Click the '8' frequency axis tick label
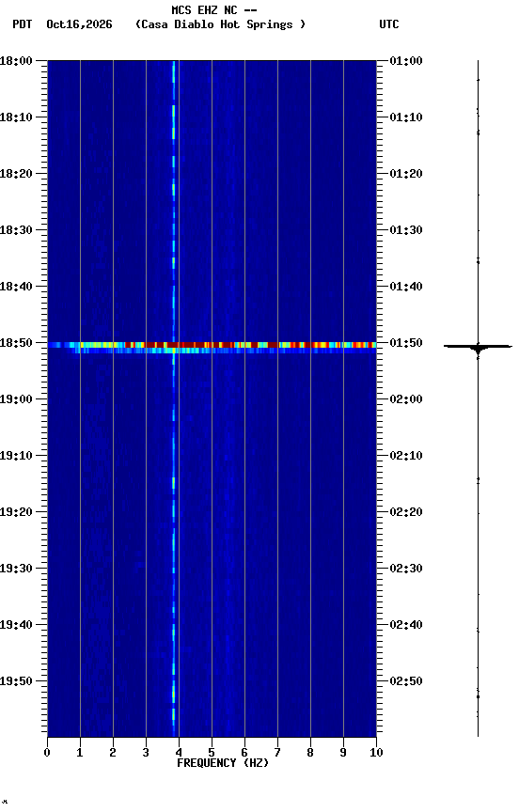 (310, 753)
